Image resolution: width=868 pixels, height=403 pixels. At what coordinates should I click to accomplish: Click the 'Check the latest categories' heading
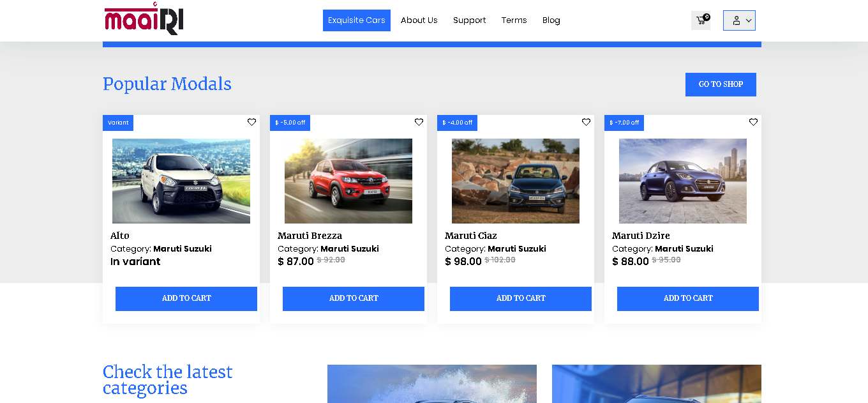tap(168, 380)
